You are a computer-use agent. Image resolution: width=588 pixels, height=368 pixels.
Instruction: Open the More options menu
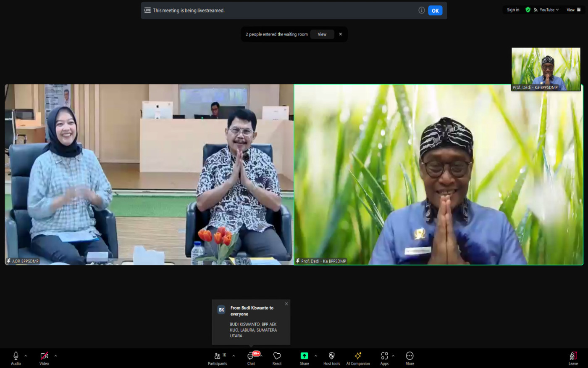[409, 358]
